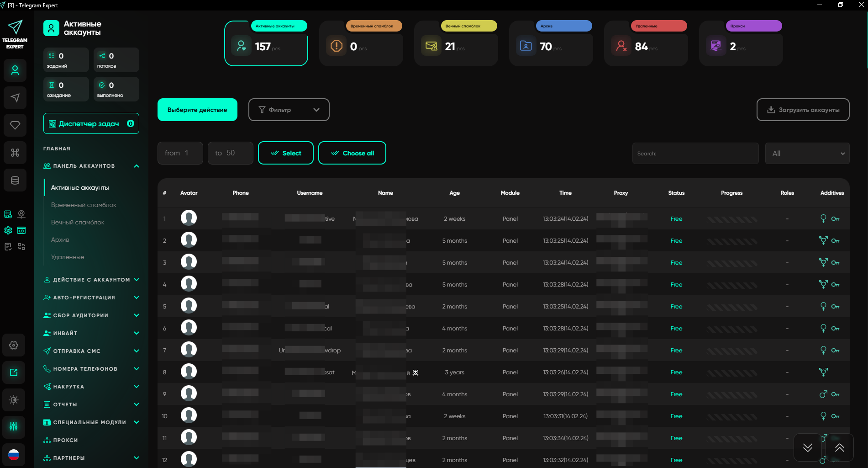
Task: Open the diamond premium section icon
Action: point(15,125)
